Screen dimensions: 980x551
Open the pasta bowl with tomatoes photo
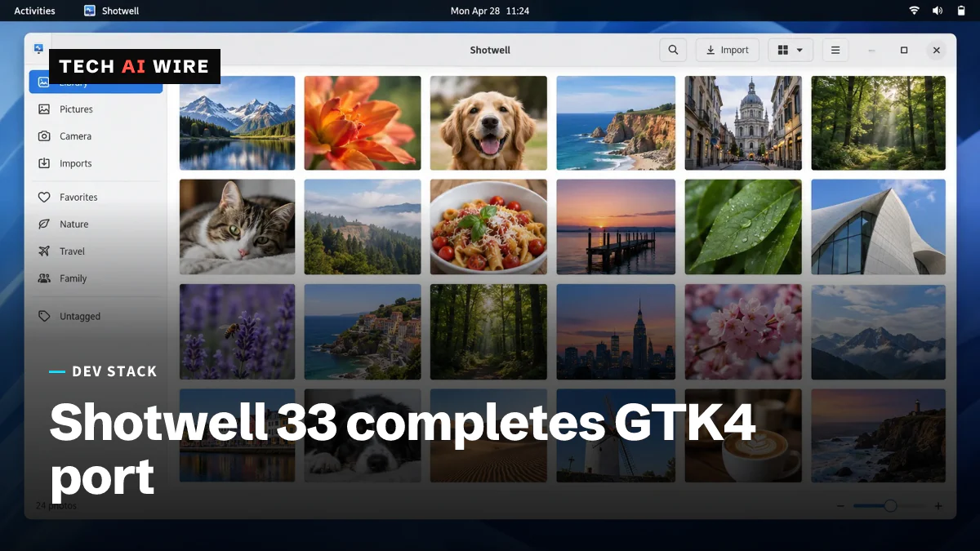coord(488,227)
